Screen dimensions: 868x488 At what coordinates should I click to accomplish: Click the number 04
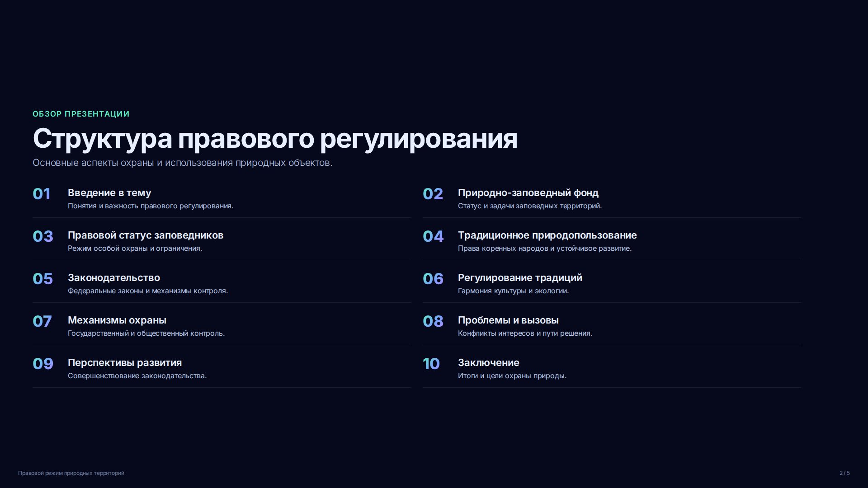click(x=433, y=236)
